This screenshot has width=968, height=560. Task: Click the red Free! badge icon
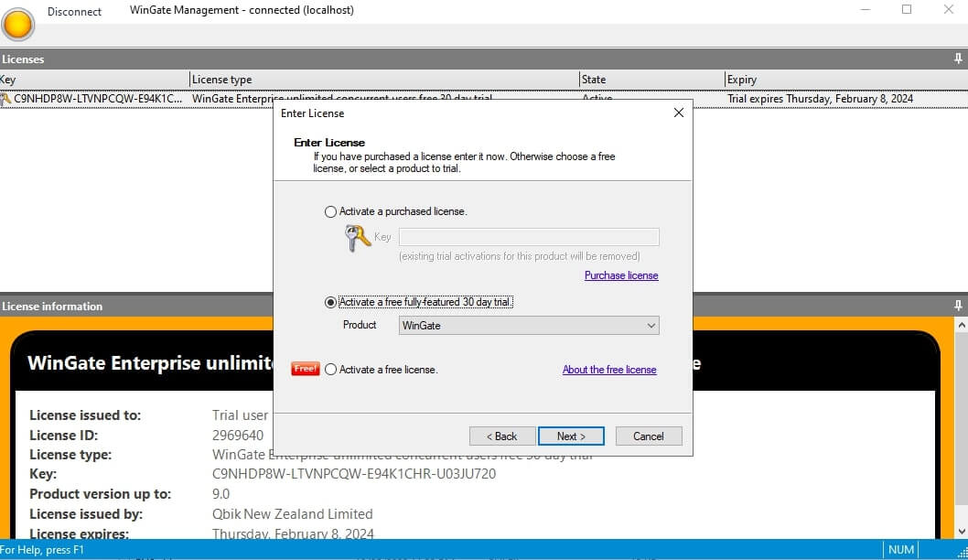[x=305, y=369]
